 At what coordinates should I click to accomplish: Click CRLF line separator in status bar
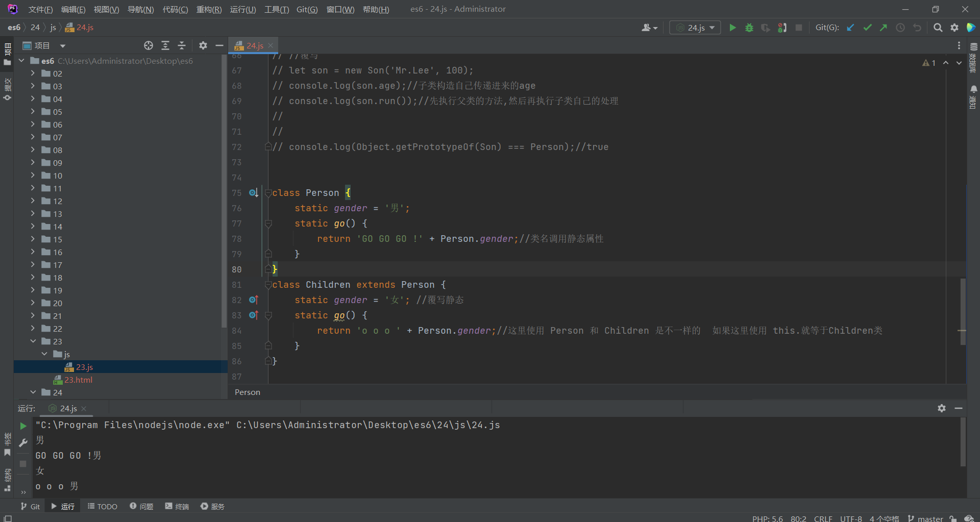823,518
